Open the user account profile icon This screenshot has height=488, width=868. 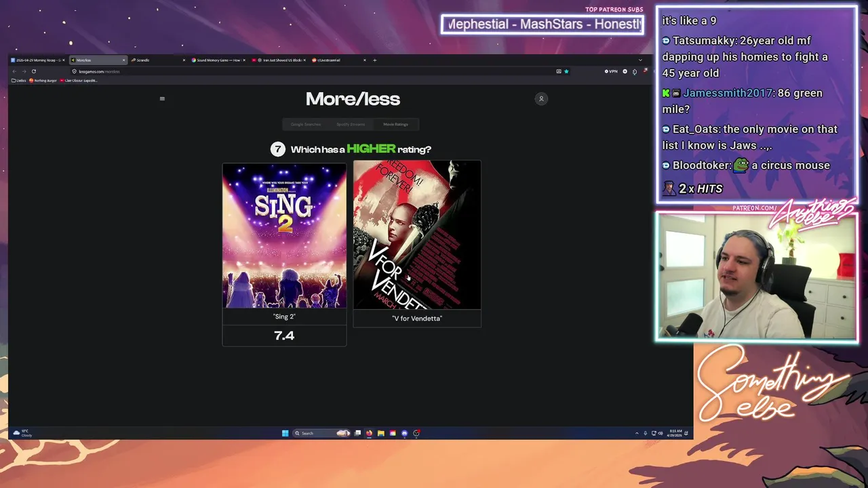tap(541, 99)
